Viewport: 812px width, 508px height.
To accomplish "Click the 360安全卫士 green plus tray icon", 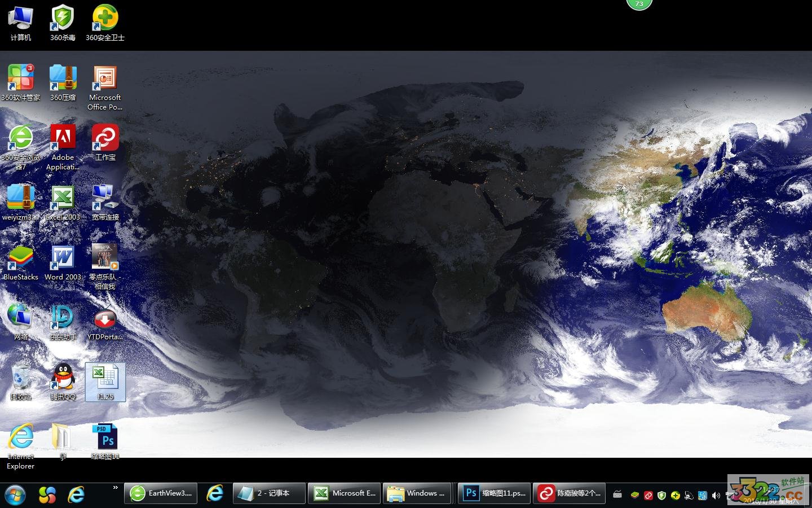I will 675,495.
